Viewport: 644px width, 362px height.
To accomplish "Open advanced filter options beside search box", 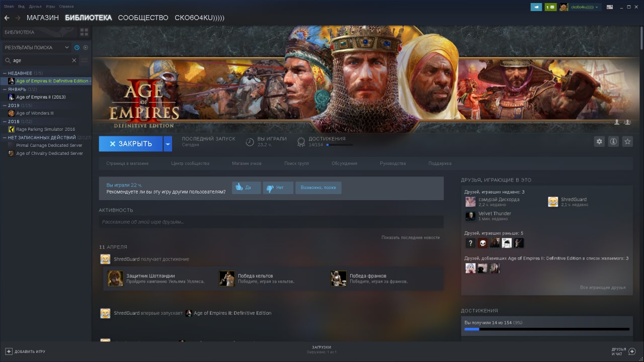I will click(85, 60).
